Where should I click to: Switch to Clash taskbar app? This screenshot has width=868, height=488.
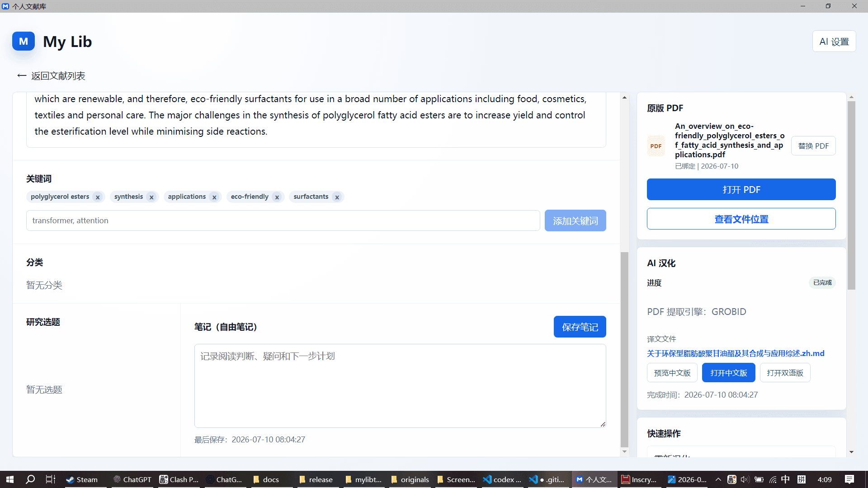179,479
